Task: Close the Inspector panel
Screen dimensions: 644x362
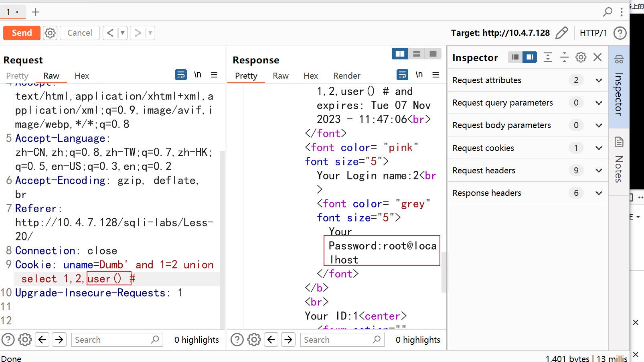Action: (597, 57)
